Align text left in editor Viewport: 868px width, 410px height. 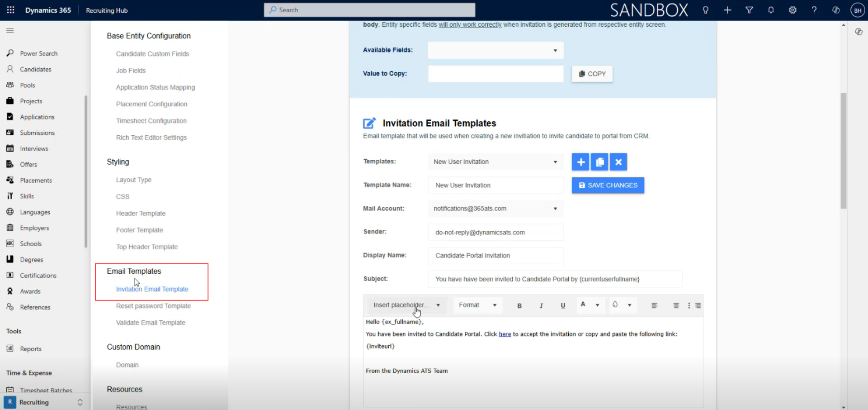coord(654,305)
